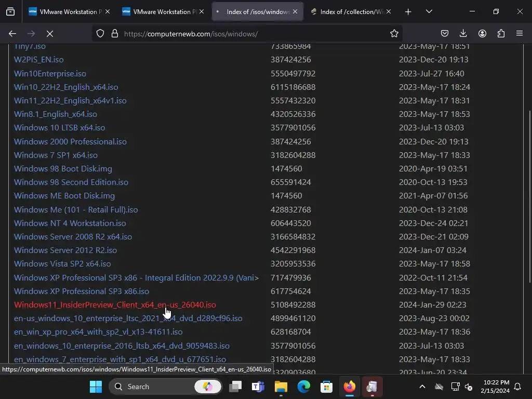
Task: Close the Index of /isos/windows tab
Action: click(295, 12)
